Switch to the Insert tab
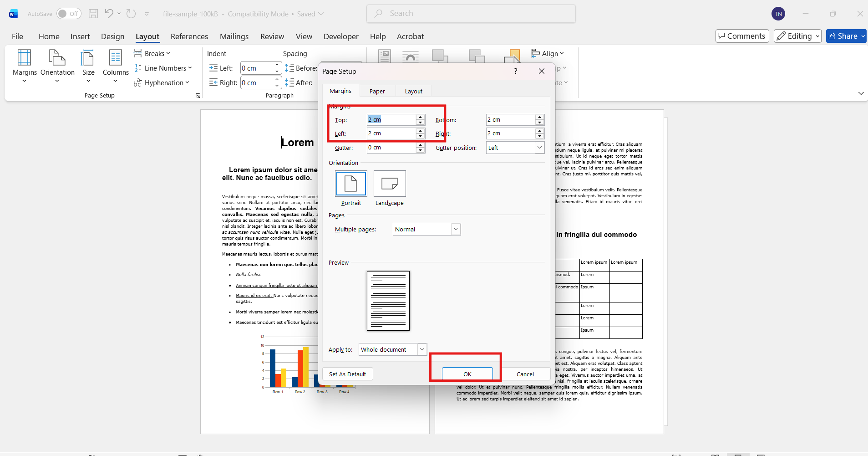Screen dimensions: 868x456 tap(80, 36)
